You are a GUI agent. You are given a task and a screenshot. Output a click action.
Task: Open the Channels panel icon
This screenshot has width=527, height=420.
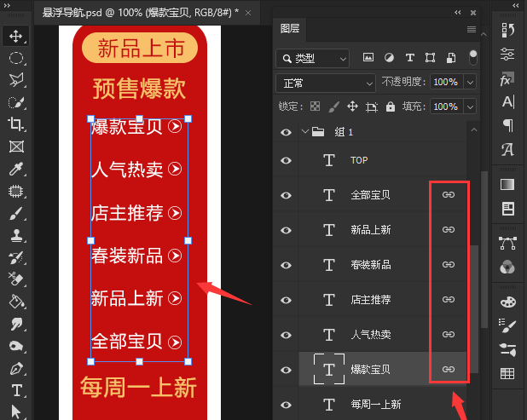coord(507,268)
